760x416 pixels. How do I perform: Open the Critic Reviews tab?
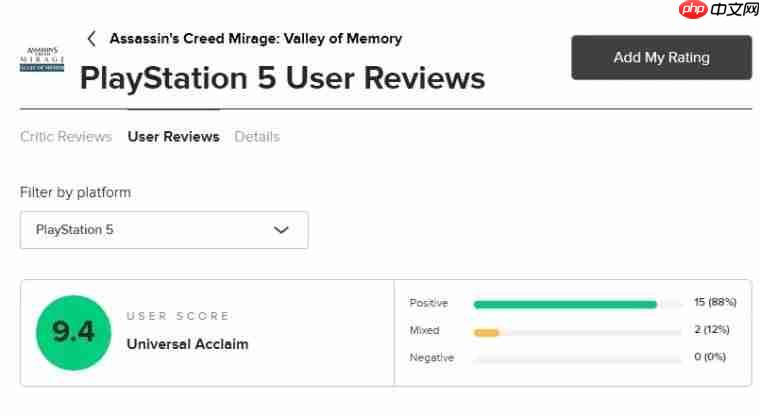(66, 137)
